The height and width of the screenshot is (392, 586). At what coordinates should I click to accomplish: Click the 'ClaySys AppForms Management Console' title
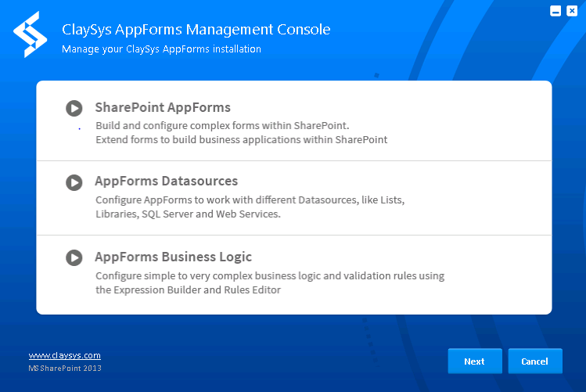196,30
